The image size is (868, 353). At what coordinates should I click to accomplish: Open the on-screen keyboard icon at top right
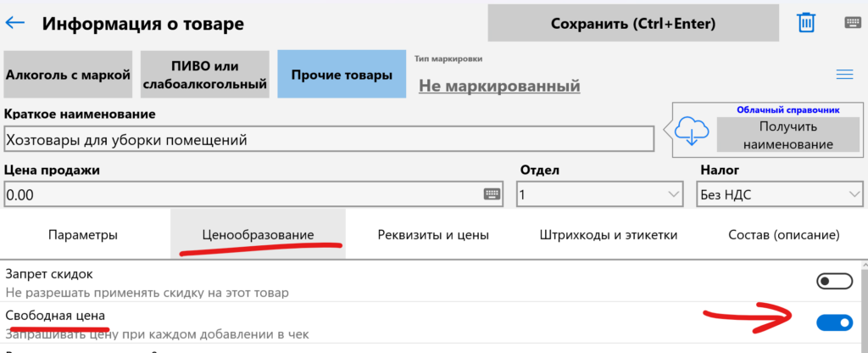point(852,23)
